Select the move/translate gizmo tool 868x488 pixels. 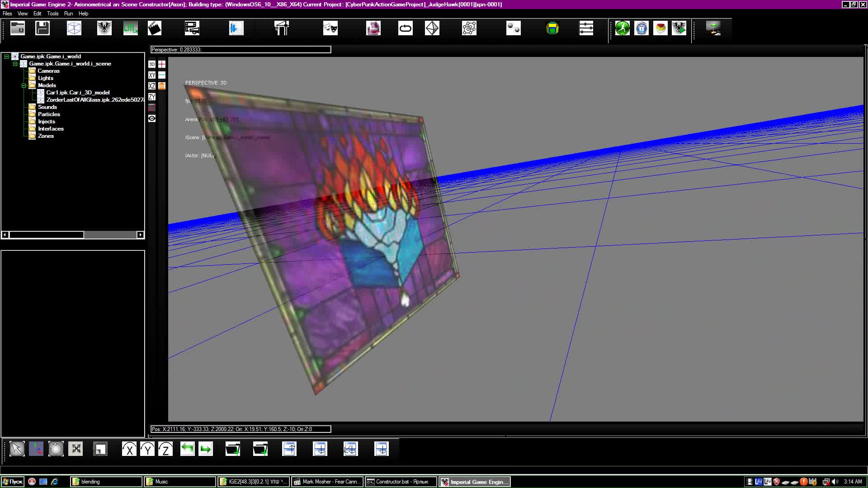(x=36, y=449)
